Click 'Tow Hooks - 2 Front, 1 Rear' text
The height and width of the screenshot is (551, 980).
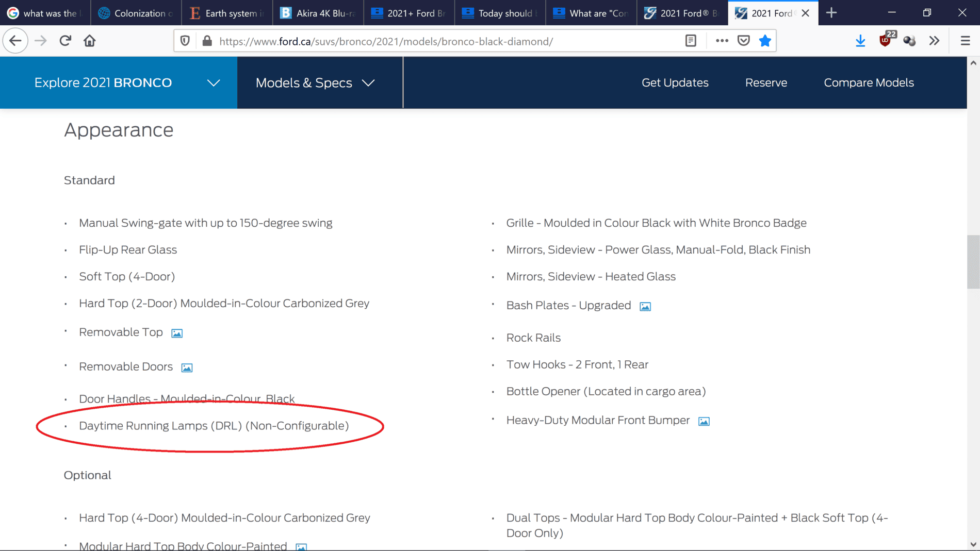click(577, 364)
